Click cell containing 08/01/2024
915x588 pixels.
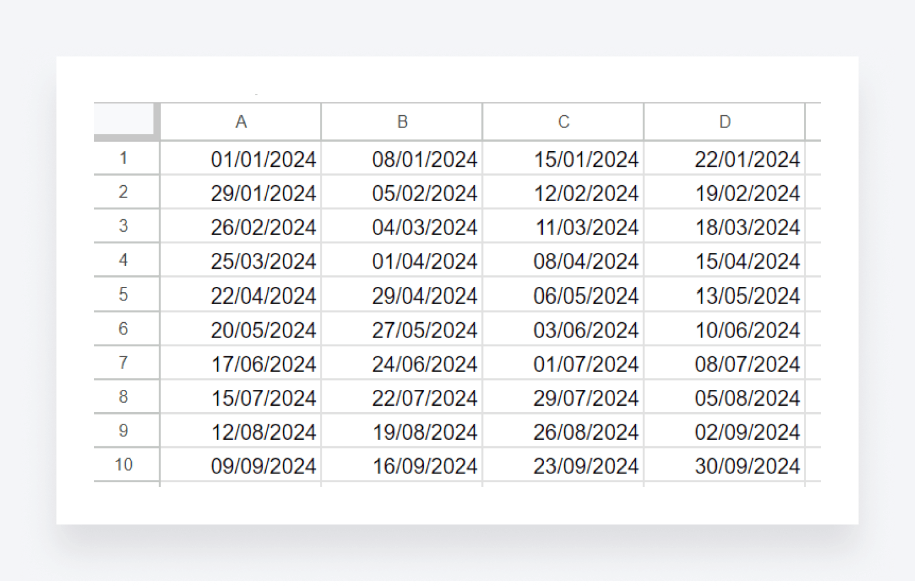coord(402,158)
